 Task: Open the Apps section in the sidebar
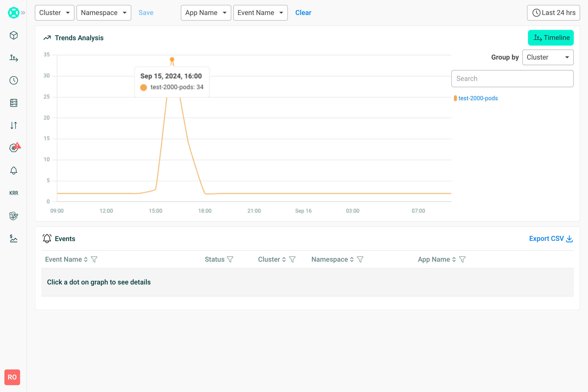pos(13,35)
